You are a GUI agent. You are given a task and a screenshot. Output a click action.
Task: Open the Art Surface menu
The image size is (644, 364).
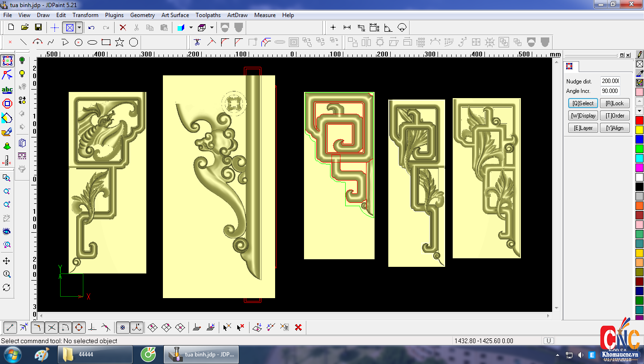[x=175, y=15]
